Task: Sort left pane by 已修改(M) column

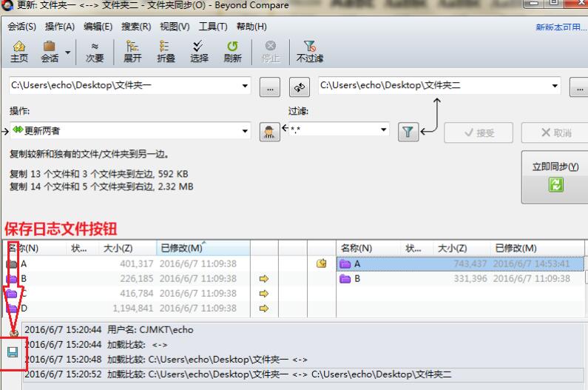Action: point(203,249)
